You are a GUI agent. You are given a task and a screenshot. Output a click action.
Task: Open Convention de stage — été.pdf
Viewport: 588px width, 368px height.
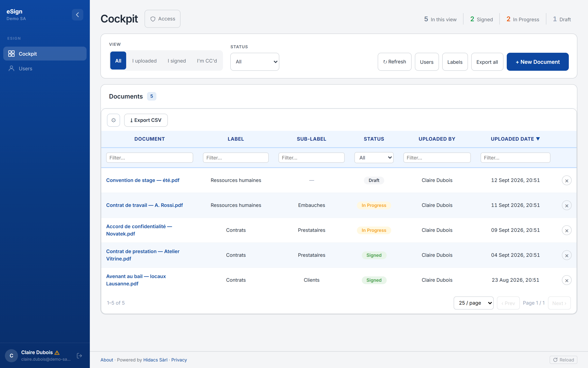click(x=143, y=180)
